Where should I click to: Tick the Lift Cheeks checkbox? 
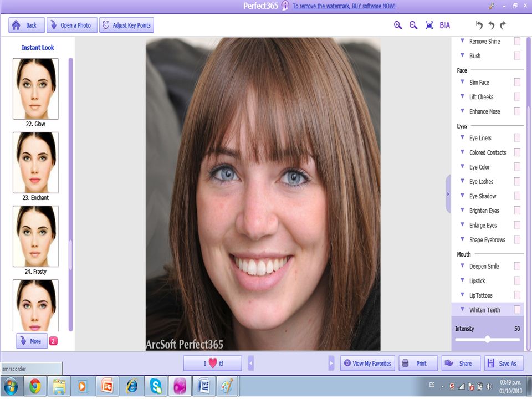[x=517, y=96]
